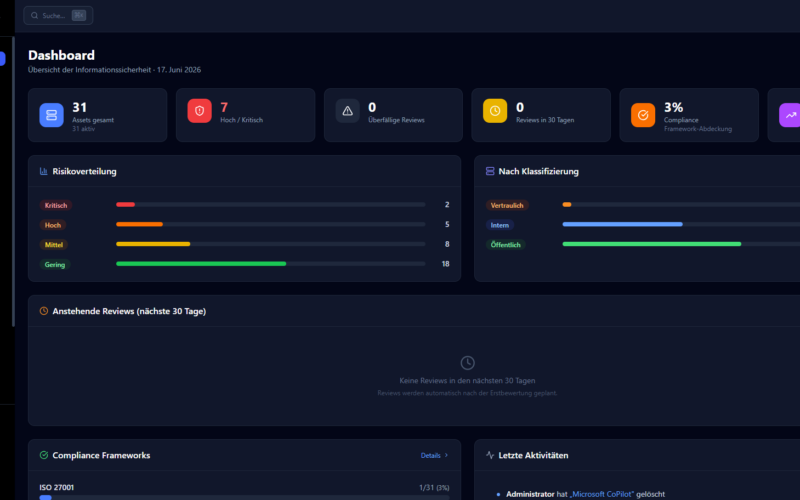This screenshot has height=500, width=800.
Task: Click the bar chart icon beside Risikoverteilung
Action: pyautogui.click(x=44, y=171)
